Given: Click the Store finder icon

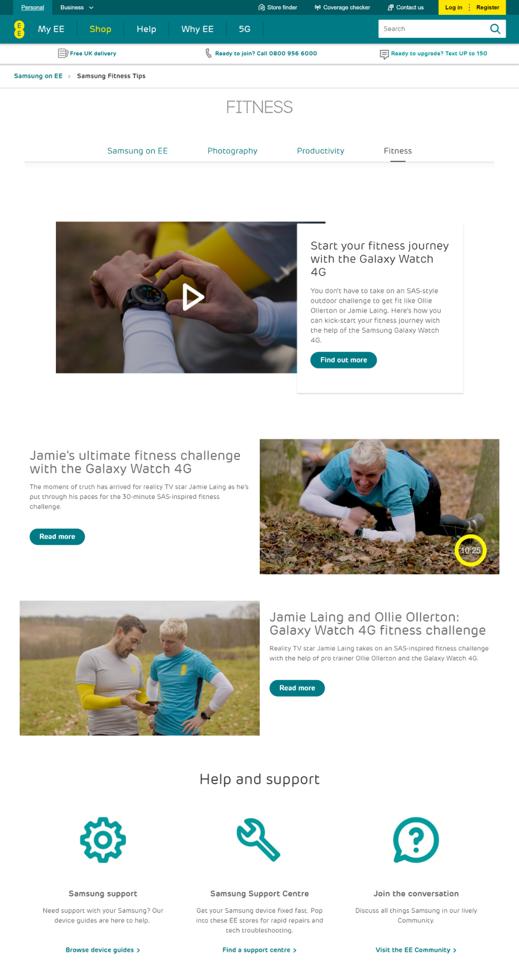Looking at the screenshot, I should pyautogui.click(x=262, y=7).
